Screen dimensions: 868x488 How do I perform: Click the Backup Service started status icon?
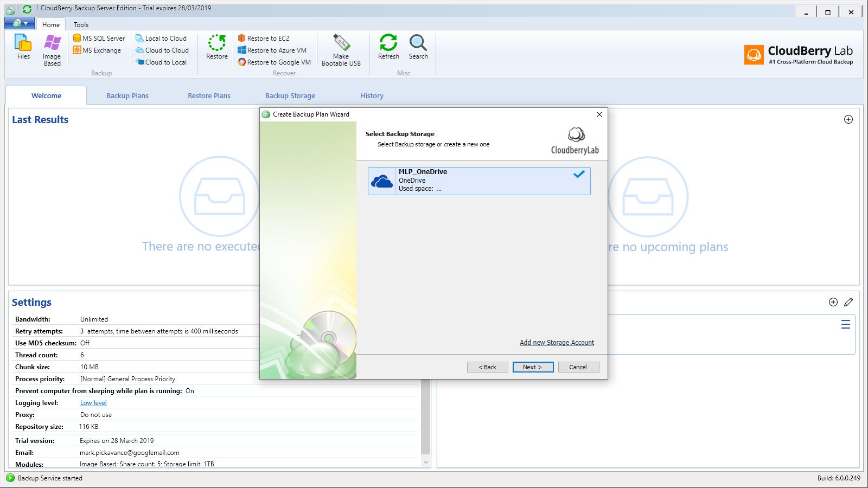click(10, 478)
